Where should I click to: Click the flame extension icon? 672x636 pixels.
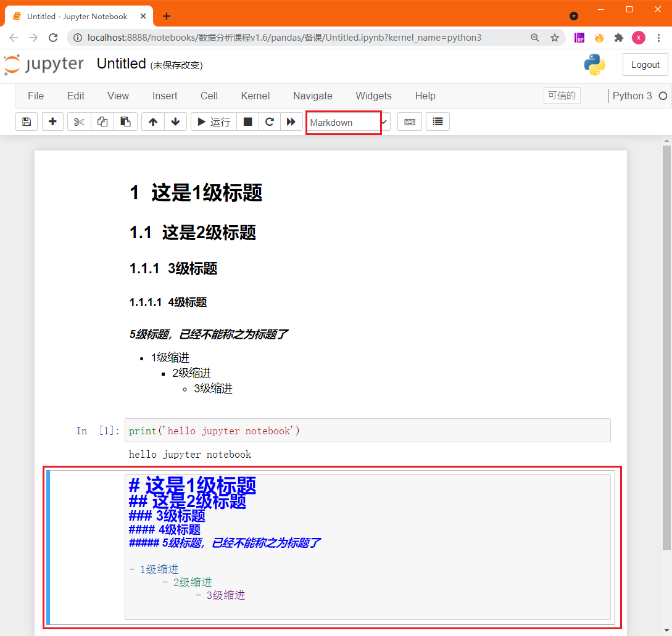pyautogui.click(x=599, y=38)
